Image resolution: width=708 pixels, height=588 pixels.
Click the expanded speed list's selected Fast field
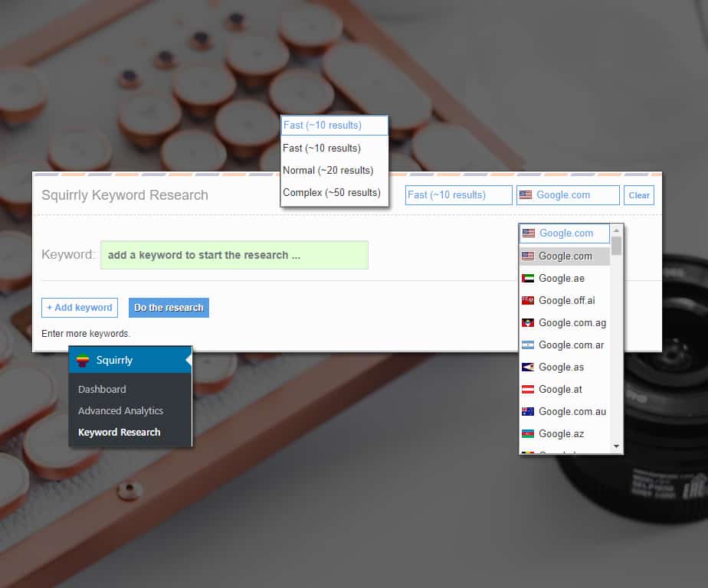pos(334,125)
